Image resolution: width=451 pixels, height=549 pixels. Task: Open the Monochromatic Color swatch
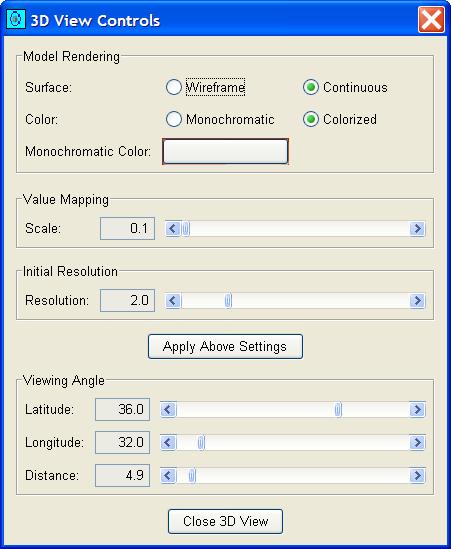click(225, 151)
